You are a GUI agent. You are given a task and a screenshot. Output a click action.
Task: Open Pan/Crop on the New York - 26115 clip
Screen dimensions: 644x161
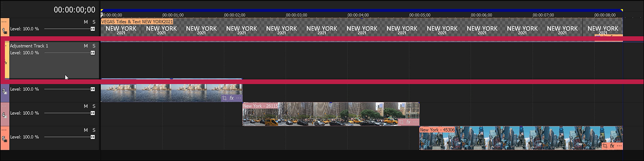[x=401, y=122]
